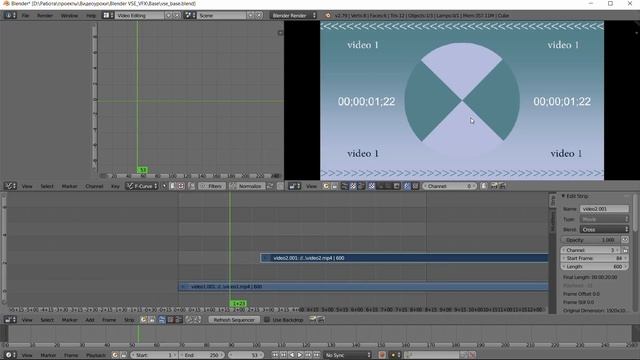Open the No Sync dropdown

tap(348, 355)
